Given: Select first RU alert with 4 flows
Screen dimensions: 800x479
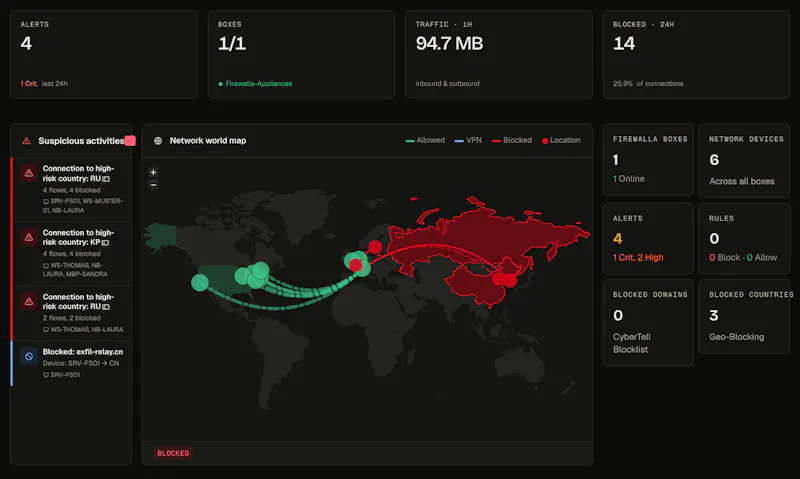Looking at the screenshot, I should pyautogui.click(x=71, y=189).
